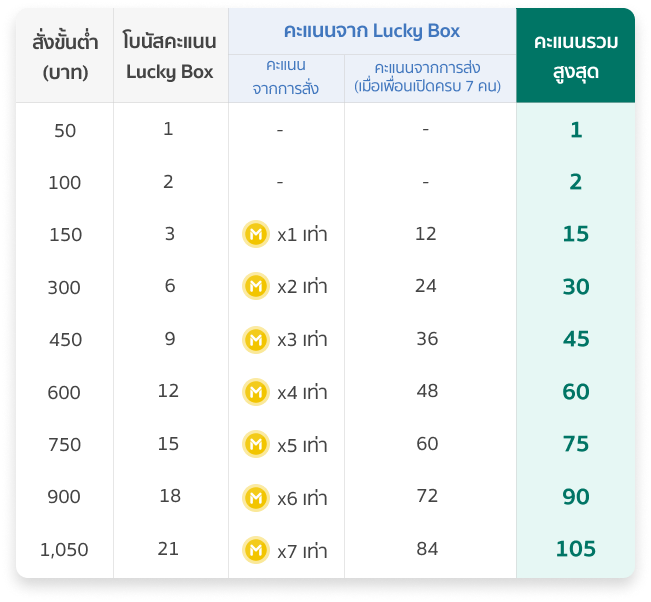
Task: Click the coin icon beside x7 เท่า
Action: 256,549
